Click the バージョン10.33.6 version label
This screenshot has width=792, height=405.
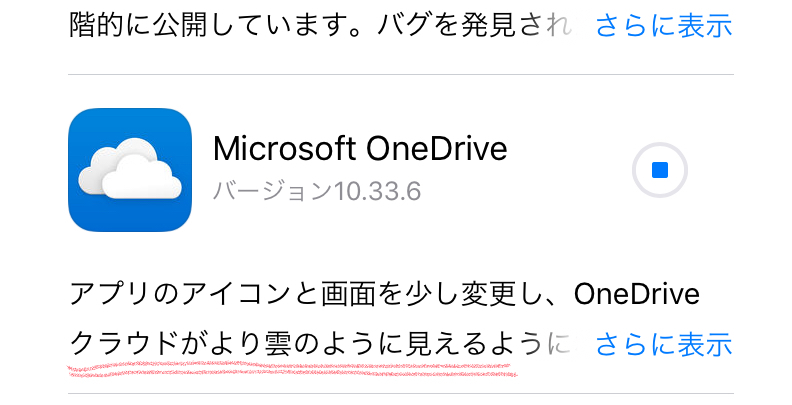pos(316,190)
